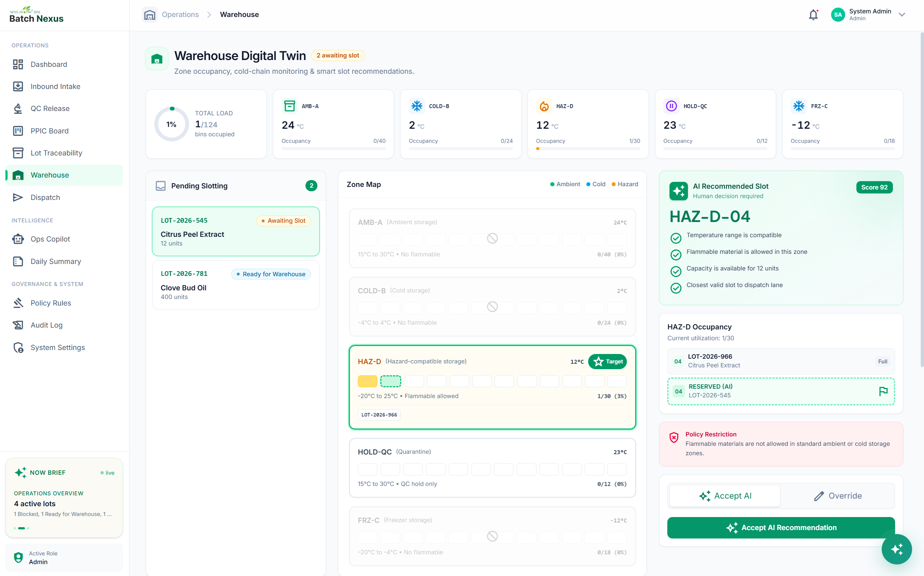The width and height of the screenshot is (924, 576).
Task: Click COLD-B snowflake icon
Action: click(x=417, y=106)
